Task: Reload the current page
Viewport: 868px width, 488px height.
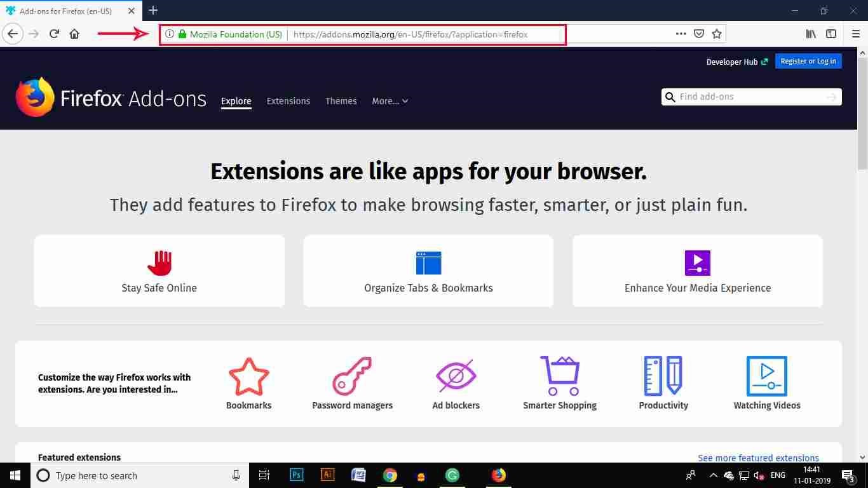Action: 54,34
